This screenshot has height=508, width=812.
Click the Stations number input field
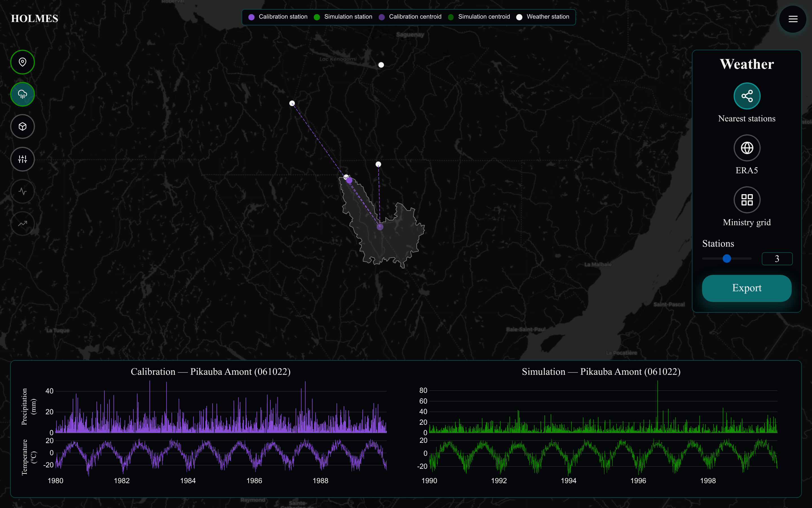[x=777, y=259]
